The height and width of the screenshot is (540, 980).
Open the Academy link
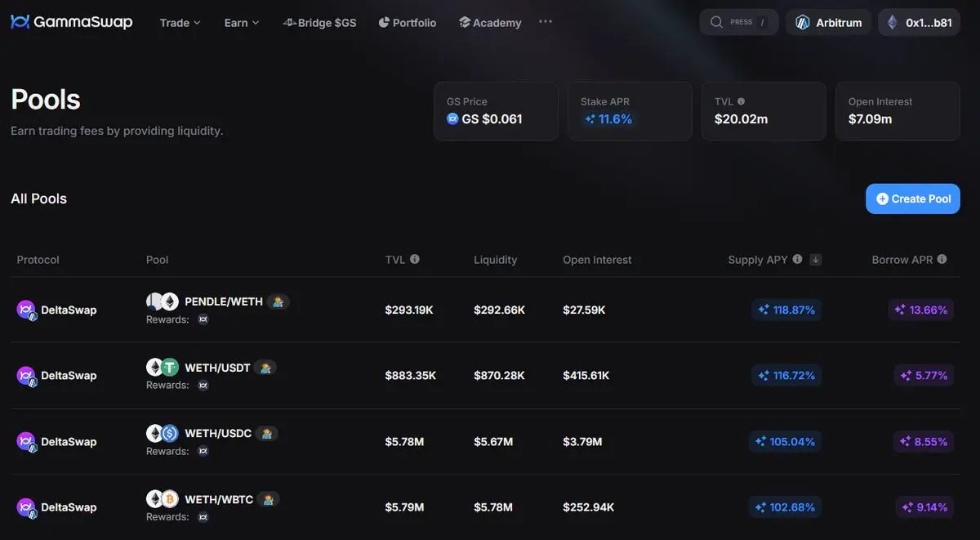pyautogui.click(x=490, y=23)
